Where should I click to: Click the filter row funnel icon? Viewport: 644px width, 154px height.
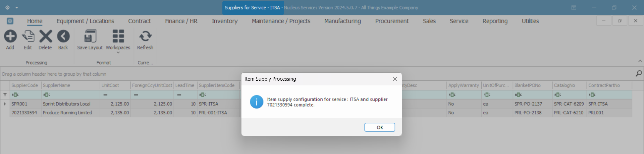tap(5, 95)
